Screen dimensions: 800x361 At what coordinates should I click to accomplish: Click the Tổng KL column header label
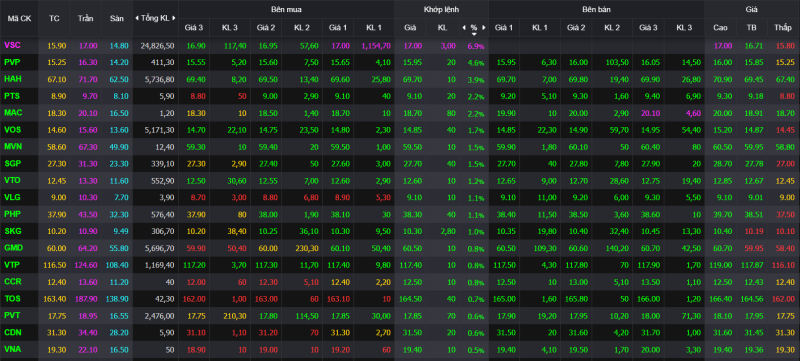point(155,18)
